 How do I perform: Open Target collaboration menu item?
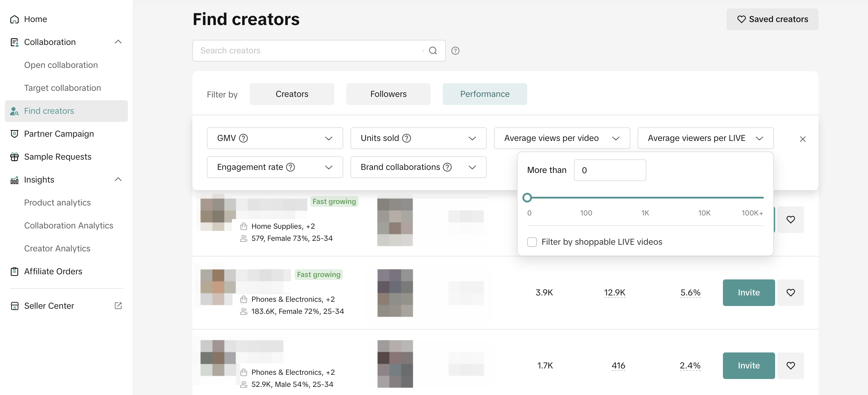(x=62, y=88)
